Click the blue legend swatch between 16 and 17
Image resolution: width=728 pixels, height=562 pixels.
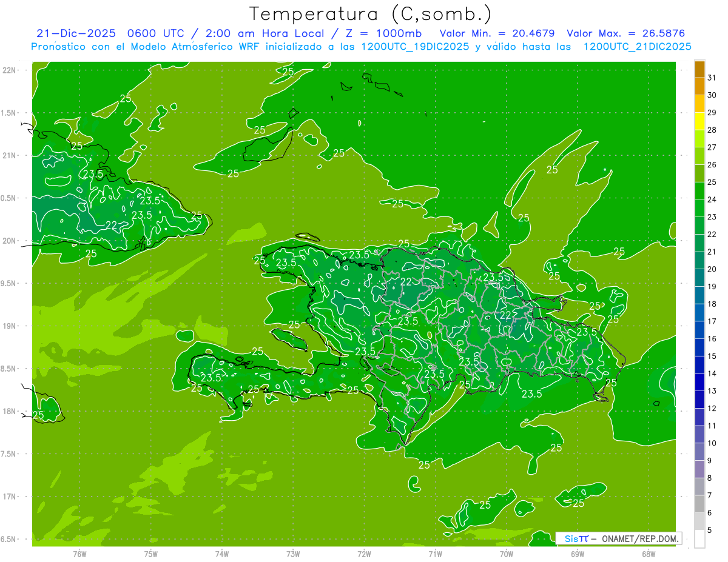pos(699,330)
